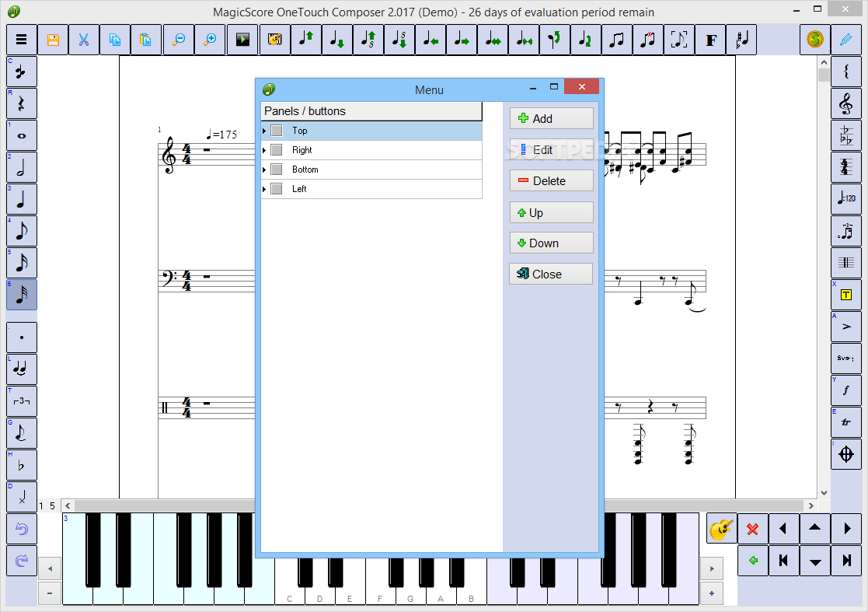868x612 pixels.
Task: Select the whole note duration
Action: [x=22, y=135]
